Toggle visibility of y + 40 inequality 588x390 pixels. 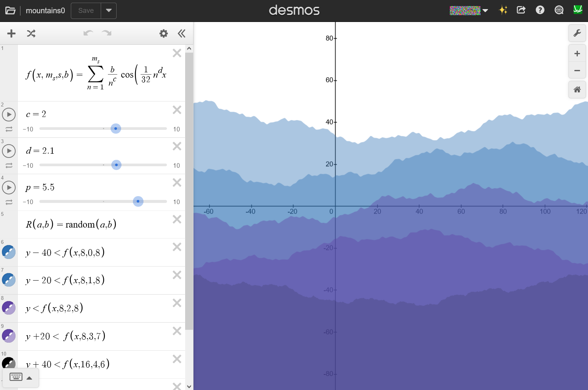[x=9, y=363]
